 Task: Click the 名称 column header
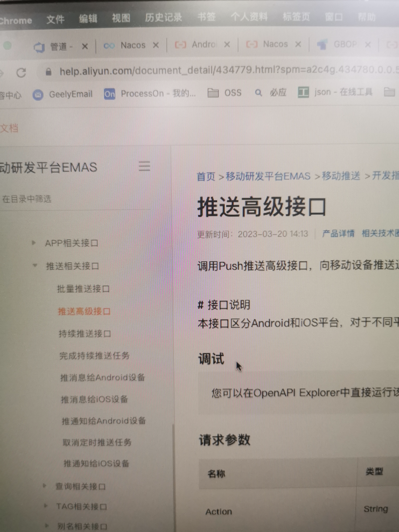tap(216, 474)
